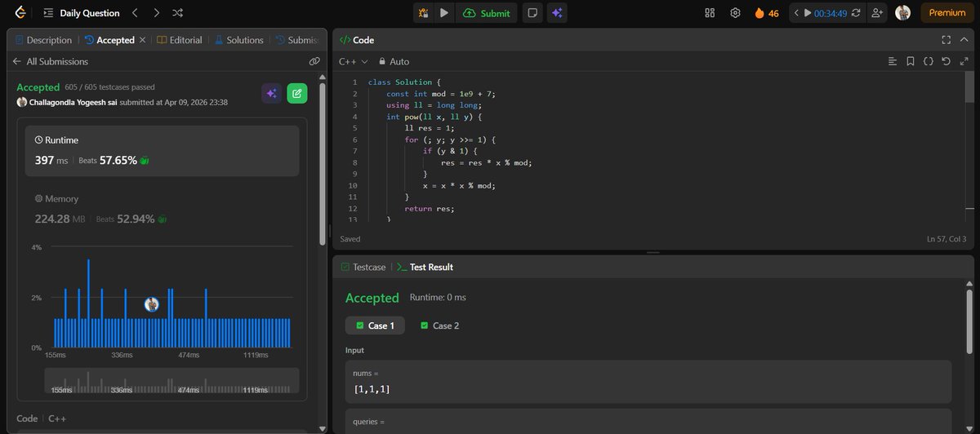Open the Daily Question problem list

81,13
